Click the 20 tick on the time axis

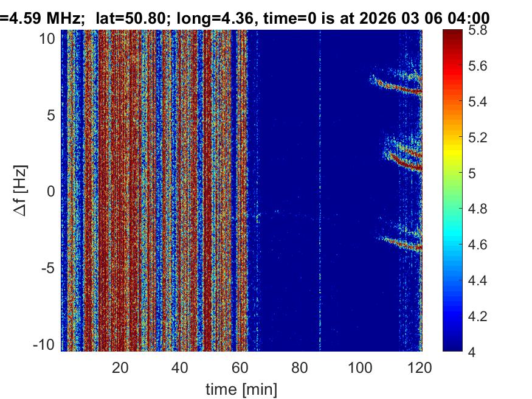120,367
